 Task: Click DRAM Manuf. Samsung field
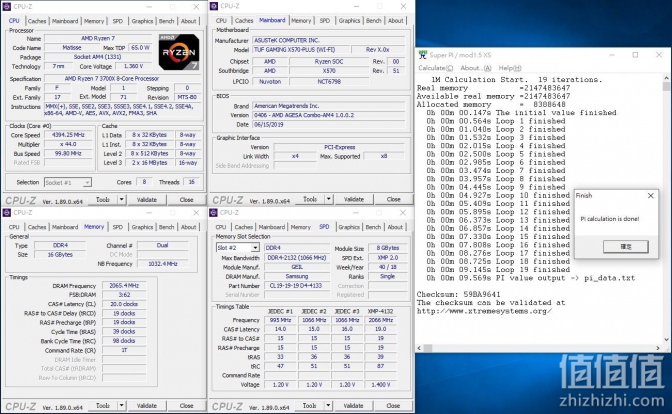297,276
